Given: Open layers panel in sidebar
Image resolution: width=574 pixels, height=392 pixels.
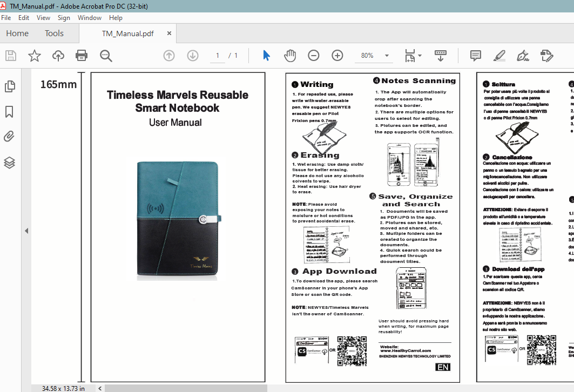Looking at the screenshot, I should pos(9,163).
